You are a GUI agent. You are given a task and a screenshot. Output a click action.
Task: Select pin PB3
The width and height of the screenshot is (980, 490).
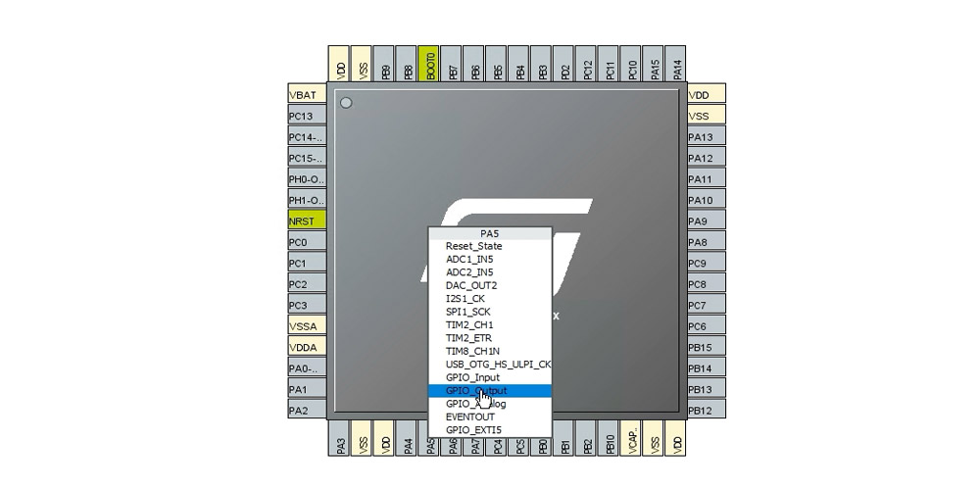(541, 63)
